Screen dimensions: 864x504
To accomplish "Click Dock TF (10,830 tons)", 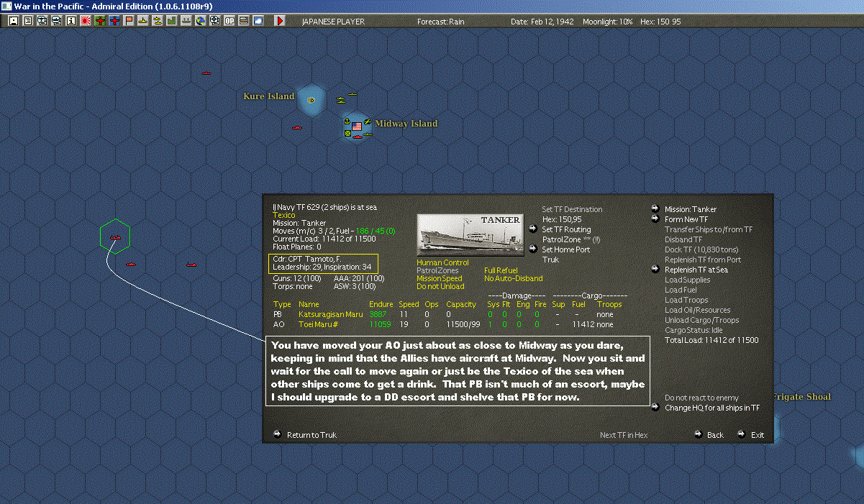I will click(x=703, y=249).
